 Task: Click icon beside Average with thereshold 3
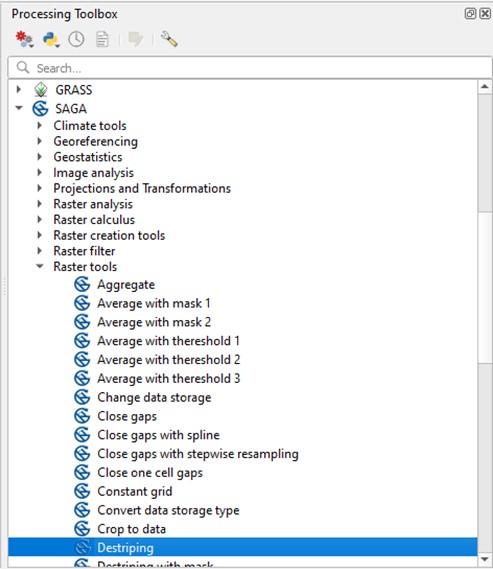[82, 378]
